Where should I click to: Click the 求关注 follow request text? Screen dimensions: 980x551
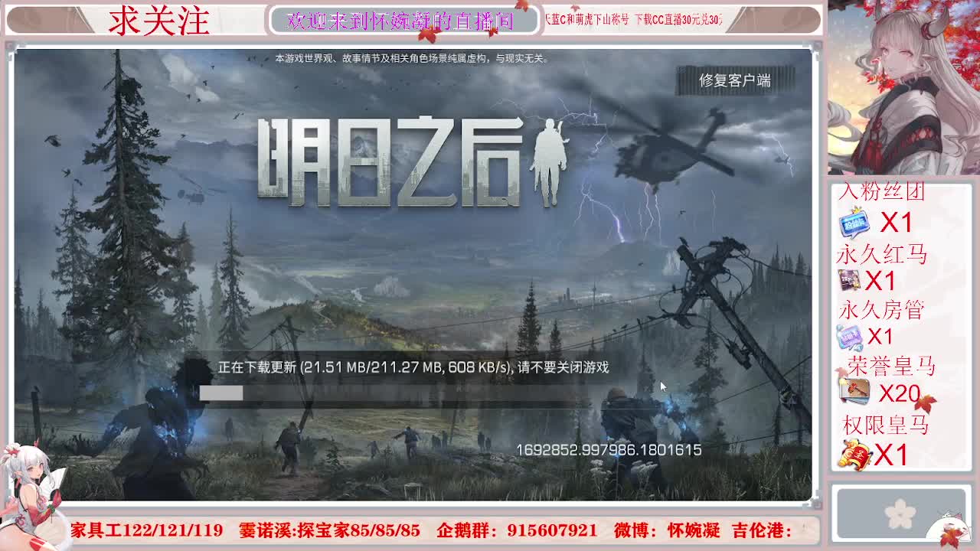point(159,21)
